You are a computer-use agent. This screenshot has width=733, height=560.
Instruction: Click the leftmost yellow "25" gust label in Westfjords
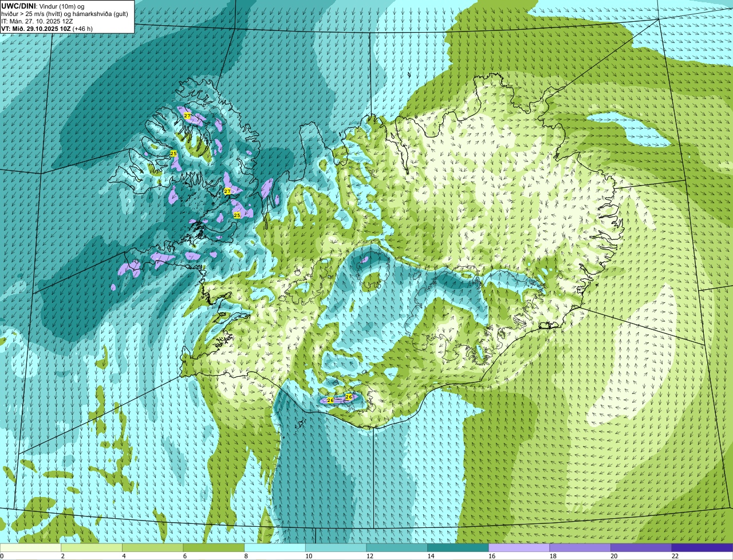pos(174,153)
